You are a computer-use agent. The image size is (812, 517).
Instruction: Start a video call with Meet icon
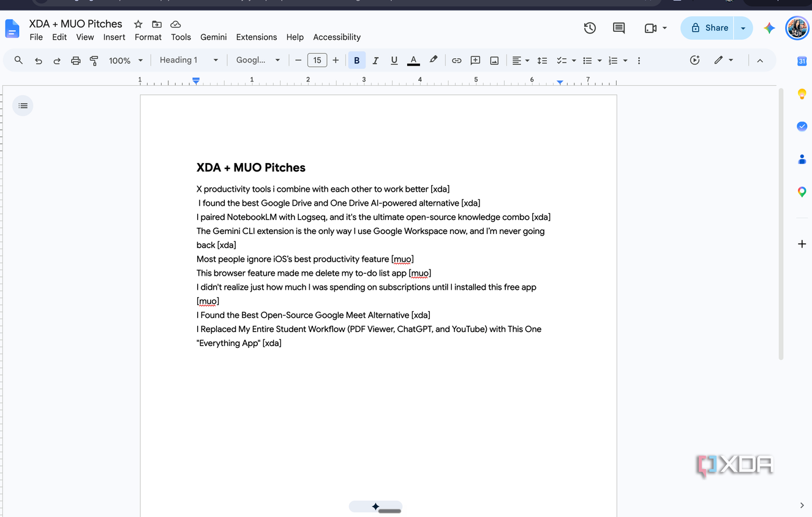650,28
